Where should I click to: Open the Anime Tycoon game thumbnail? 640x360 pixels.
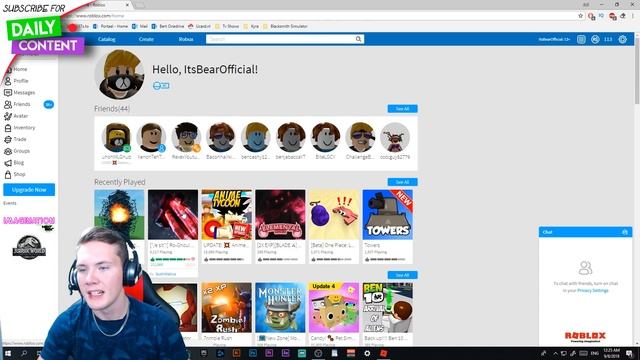227,215
